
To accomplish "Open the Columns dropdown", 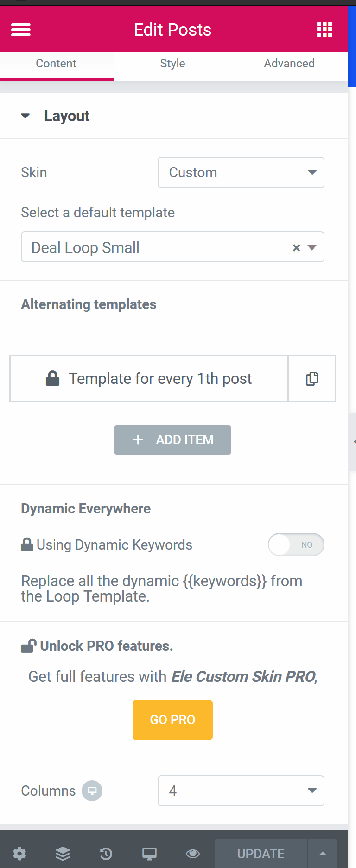I will pos(241,790).
